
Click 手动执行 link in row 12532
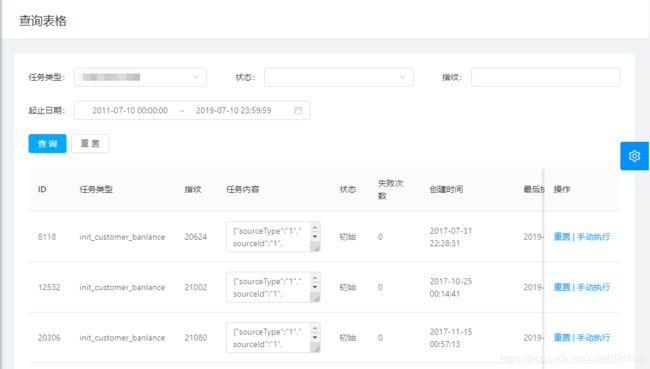[593, 287]
